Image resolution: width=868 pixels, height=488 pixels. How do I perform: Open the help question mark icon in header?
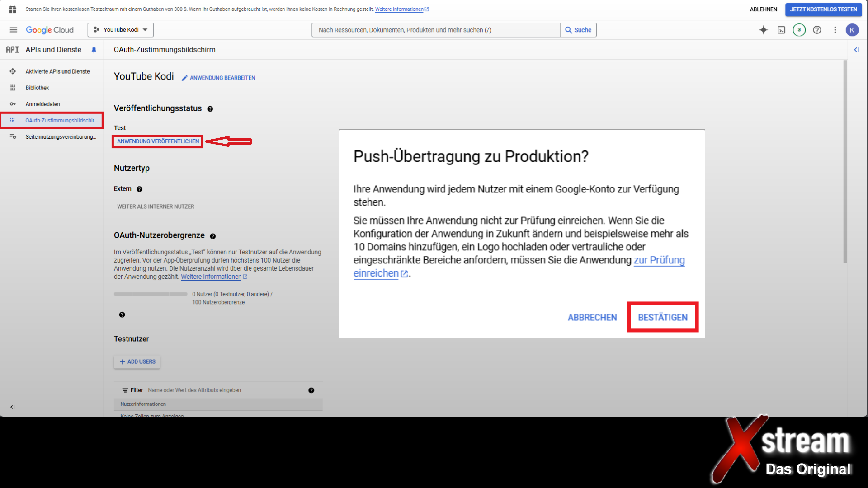pyautogui.click(x=817, y=30)
